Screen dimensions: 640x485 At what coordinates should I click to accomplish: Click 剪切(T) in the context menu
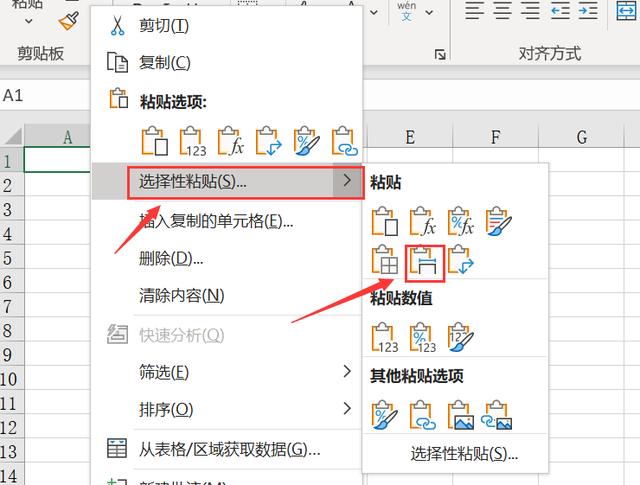click(164, 26)
